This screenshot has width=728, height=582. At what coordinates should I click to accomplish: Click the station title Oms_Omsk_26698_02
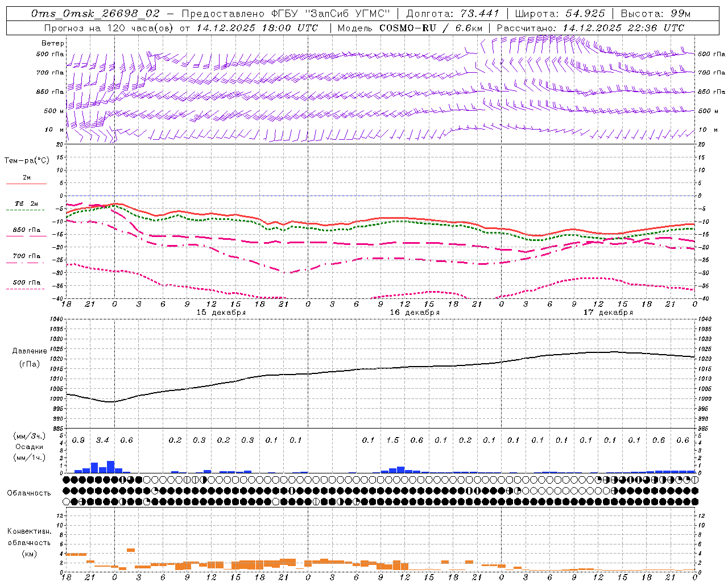[96, 14]
